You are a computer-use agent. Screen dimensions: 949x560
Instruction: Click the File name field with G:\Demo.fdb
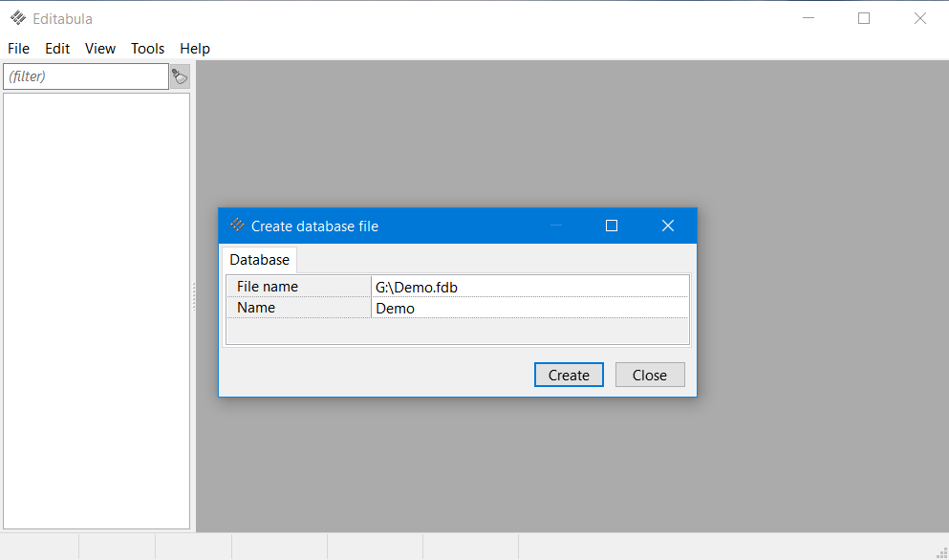point(529,287)
